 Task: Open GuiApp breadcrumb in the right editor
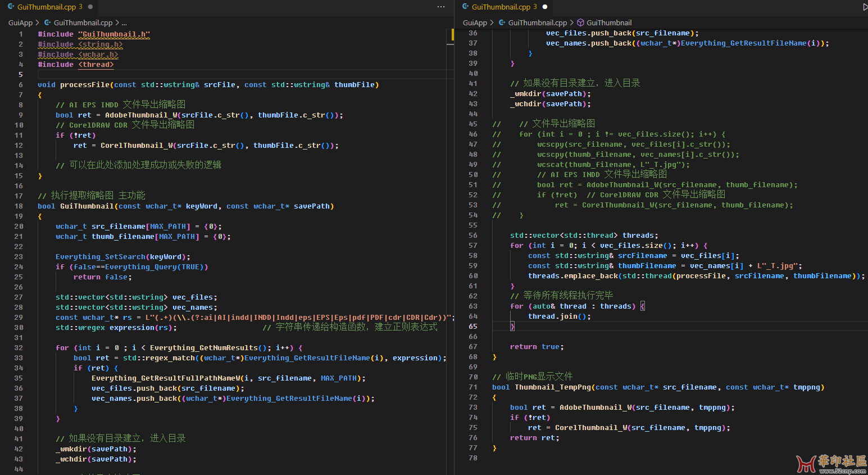tap(475, 22)
